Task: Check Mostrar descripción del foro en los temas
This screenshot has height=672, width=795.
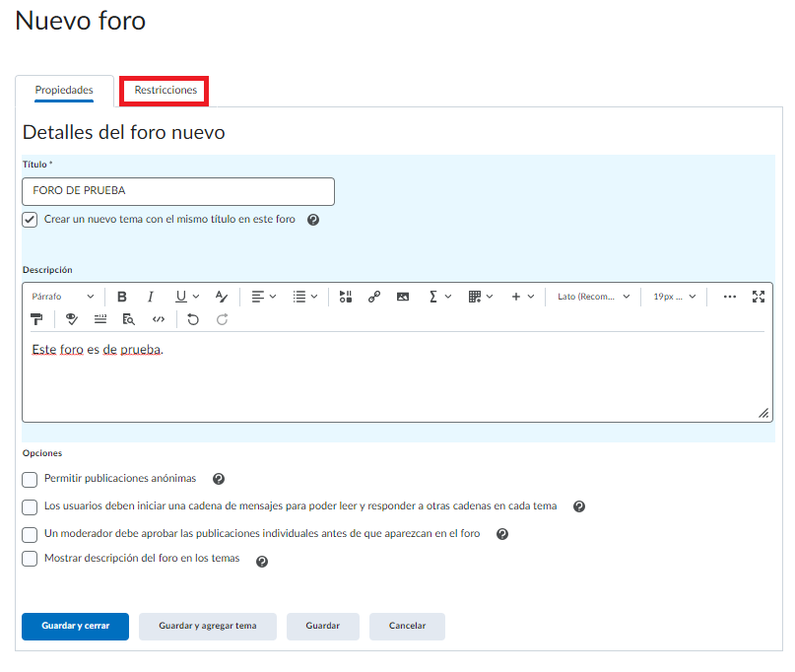Action: pyautogui.click(x=30, y=560)
